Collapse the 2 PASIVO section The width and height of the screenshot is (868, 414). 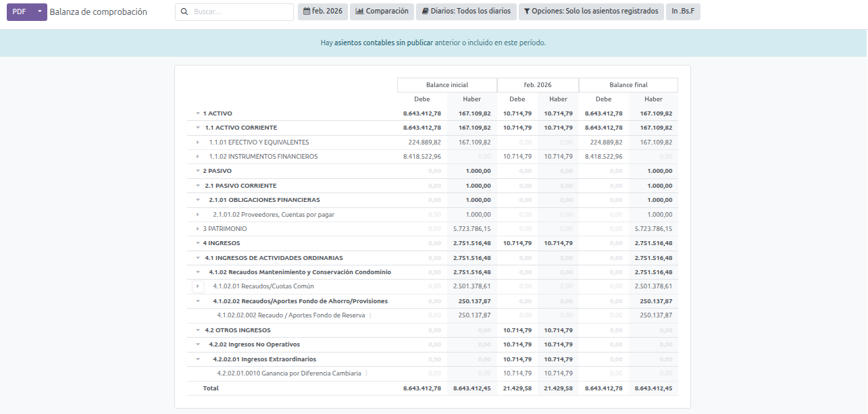198,172
